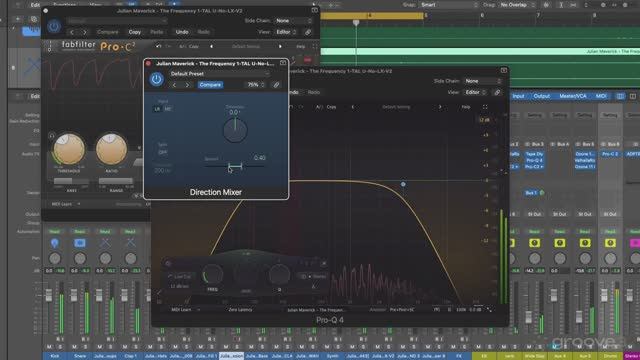Screen dimensions: 640x360
Task: Click the Bus 1 send slot
Action: coord(531,193)
